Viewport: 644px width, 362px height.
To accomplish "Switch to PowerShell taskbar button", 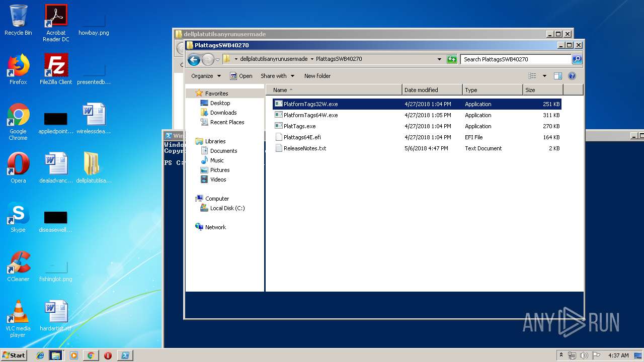I will (125, 355).
